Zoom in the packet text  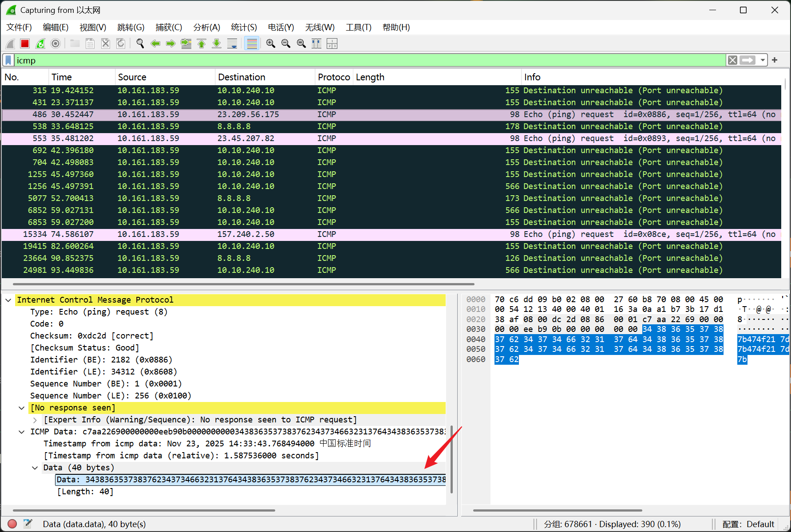271,43
